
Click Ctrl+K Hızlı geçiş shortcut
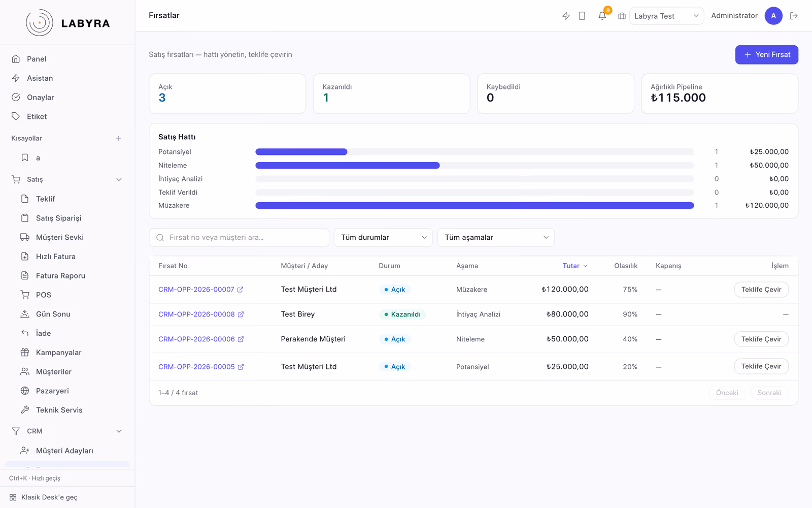click(35, 478)
